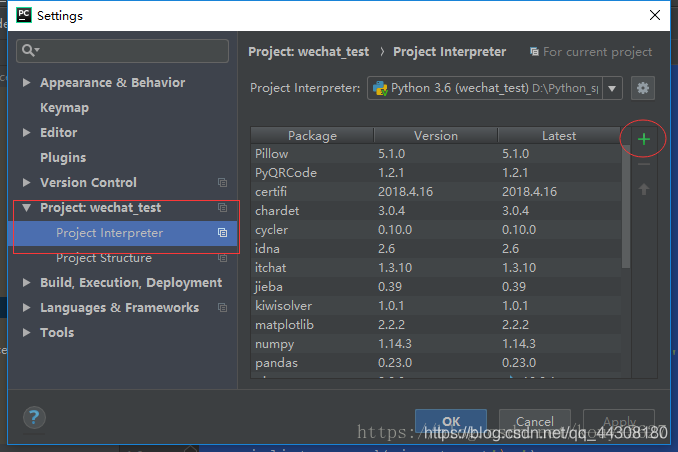
Task: Open the Keymap settings page
Action: [x=64, y=108]
